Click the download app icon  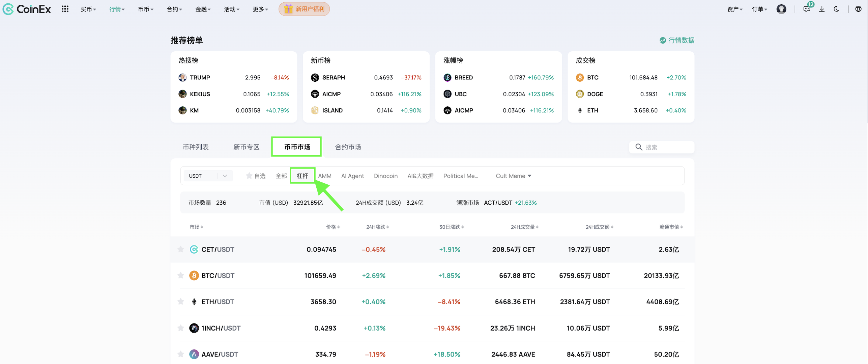tap(822, 9)
